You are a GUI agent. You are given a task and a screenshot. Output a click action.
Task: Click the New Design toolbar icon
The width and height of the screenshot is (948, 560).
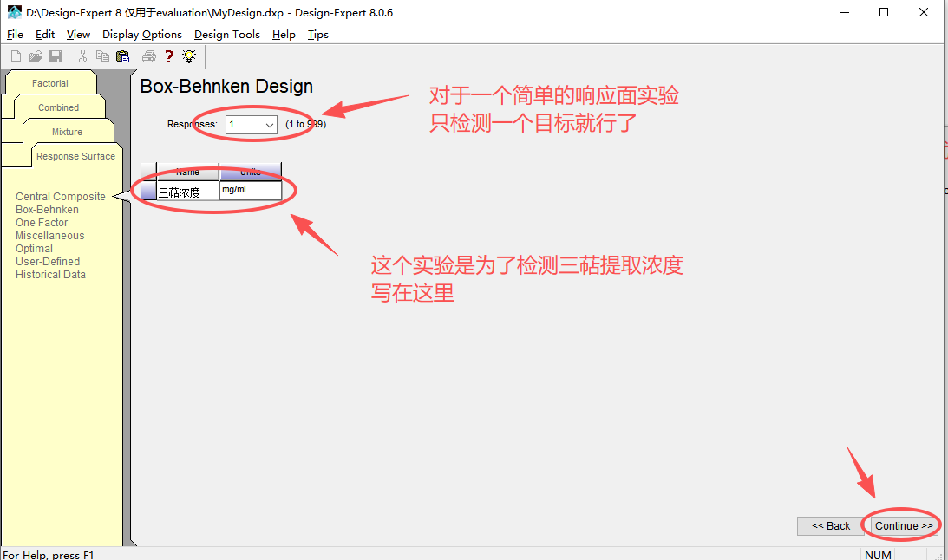tap(16, 56)
